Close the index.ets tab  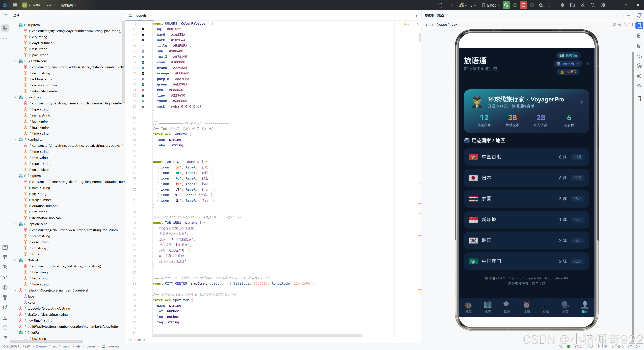click(150, 15)
